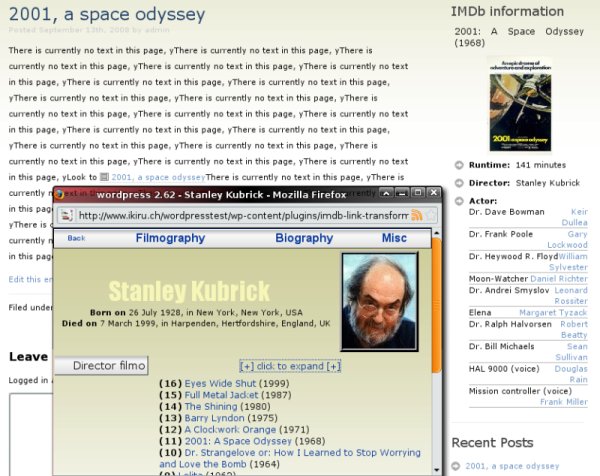Viewport: 600px width, 476px height.
Task: Click the Died on 7 March 1999 line
Action: coord(196,323)
